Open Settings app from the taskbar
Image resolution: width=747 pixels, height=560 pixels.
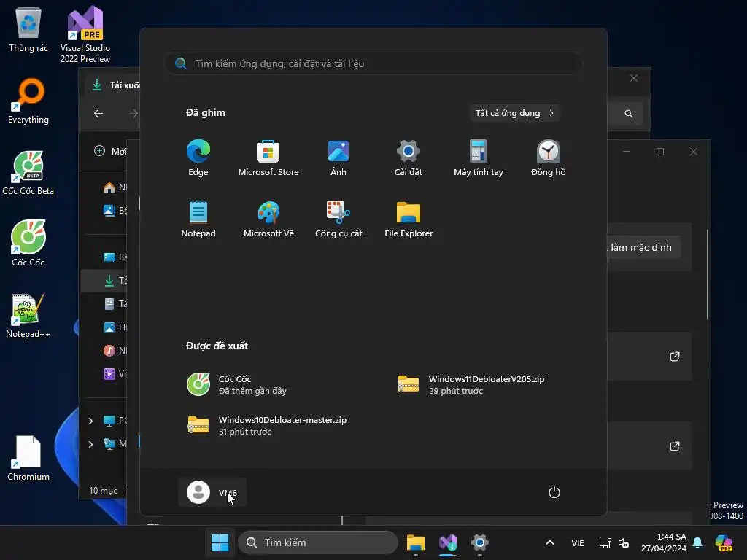tap(480, 542)
